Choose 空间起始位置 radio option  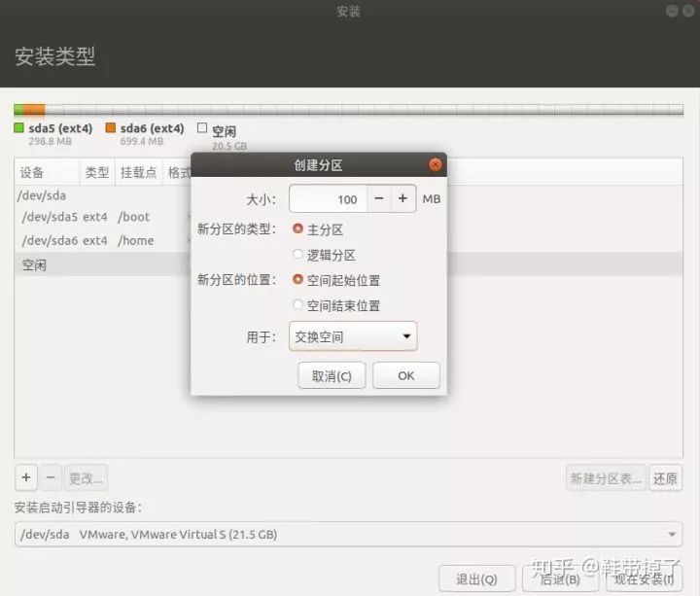(297, 279)
